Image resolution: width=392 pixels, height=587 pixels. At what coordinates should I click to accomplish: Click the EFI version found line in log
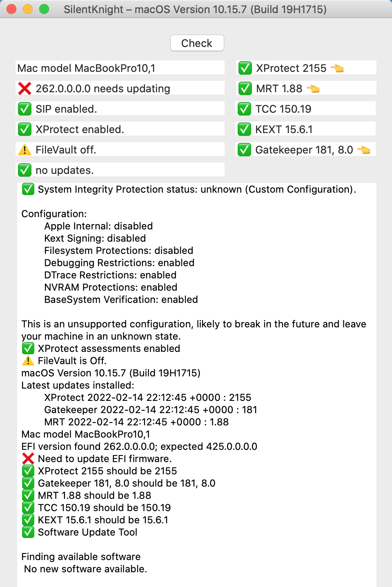pyautogui.click(x=139, y=447)
